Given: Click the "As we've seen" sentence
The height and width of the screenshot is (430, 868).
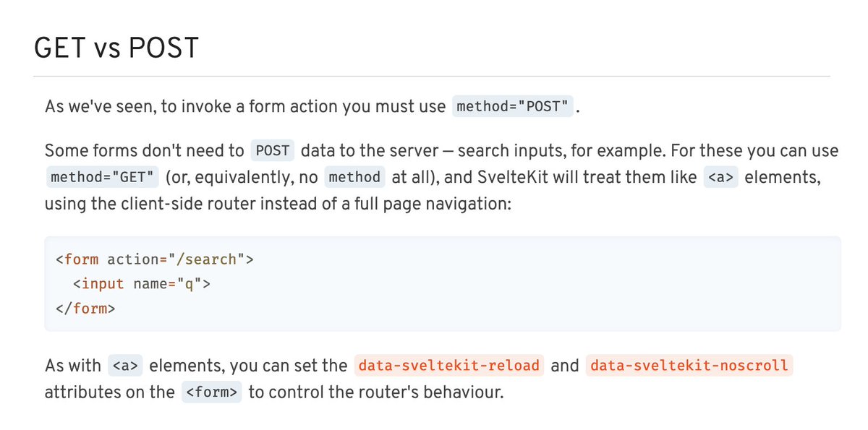Looking at the screenshot, I should (312, 107).
